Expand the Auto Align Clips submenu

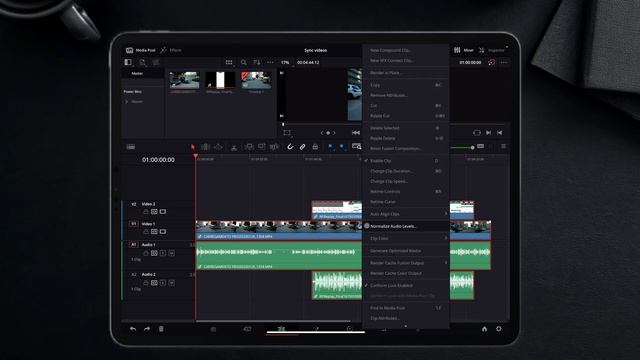(x=406, y=214)
